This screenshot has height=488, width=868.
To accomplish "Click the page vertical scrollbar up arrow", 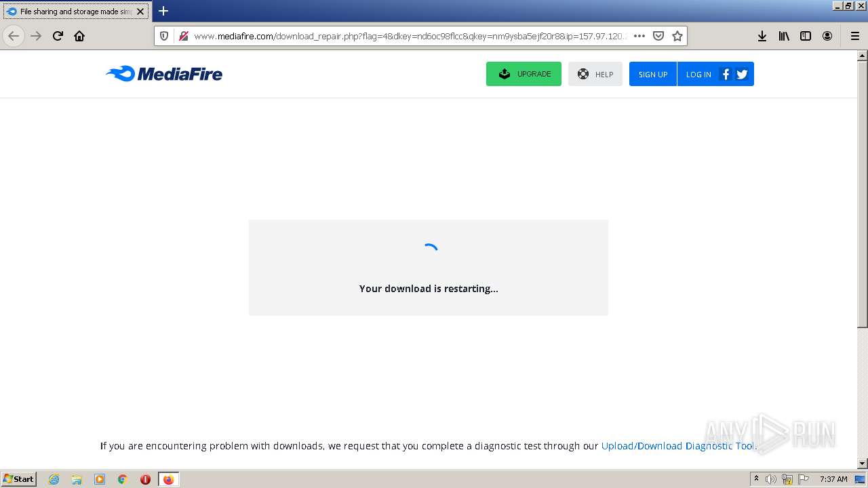I will [x=863, y=56].
